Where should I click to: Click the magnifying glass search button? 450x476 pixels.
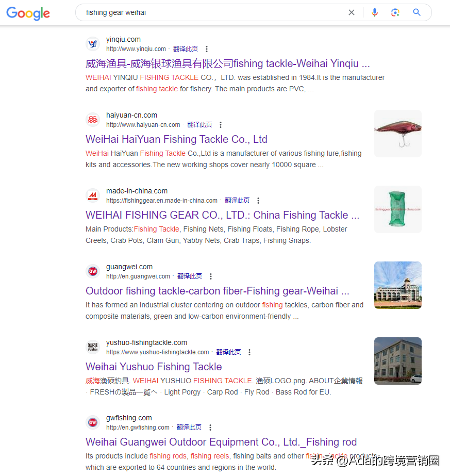click(416, 12)
